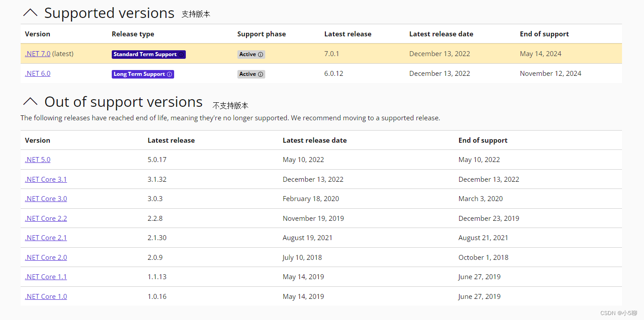Visit the .NET Core 2.1 link
The height and width of the screenshot is (320, 644).
[46, 238]
